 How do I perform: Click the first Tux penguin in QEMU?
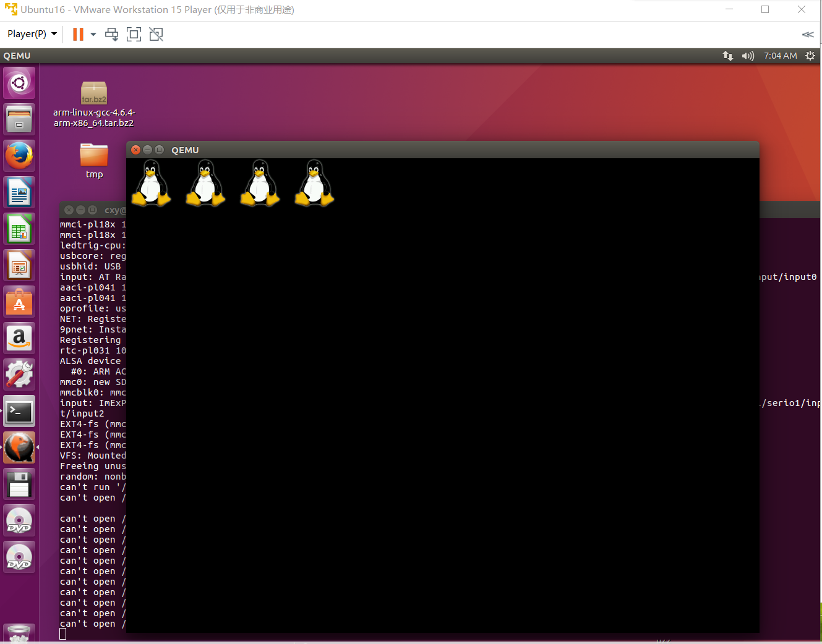click(x=152, y=183)
